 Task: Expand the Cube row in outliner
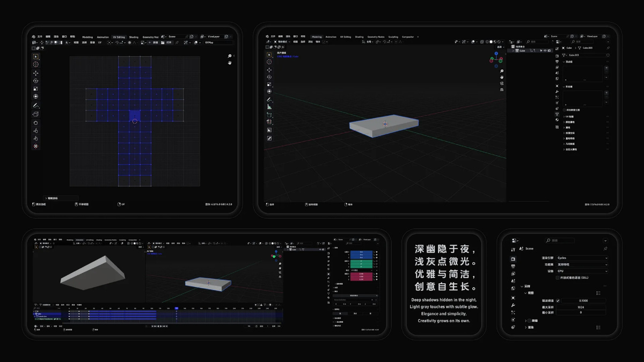pyautogui.click(x=513, y=50)
